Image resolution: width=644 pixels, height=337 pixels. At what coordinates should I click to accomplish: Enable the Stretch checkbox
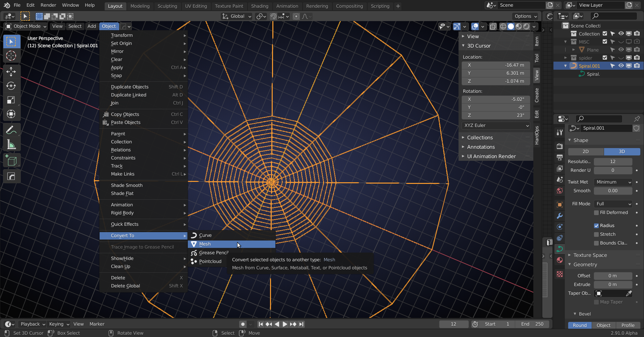[x=596, y=234]
